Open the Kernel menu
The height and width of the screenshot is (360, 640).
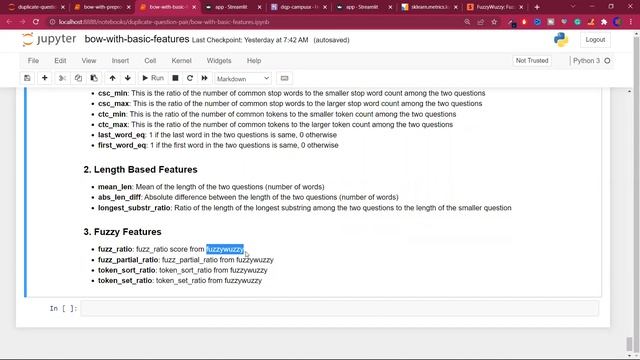click(x=181, y=60)
